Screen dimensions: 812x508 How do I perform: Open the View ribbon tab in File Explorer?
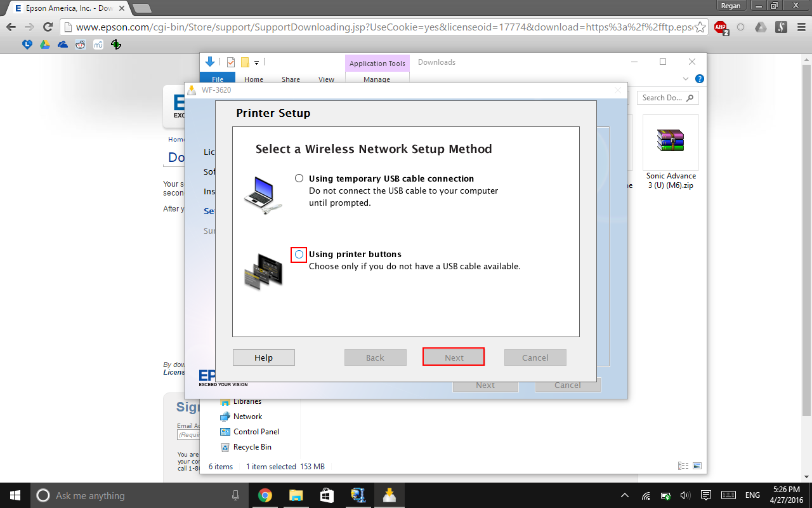pyautogui.click(x=327, y=79)
